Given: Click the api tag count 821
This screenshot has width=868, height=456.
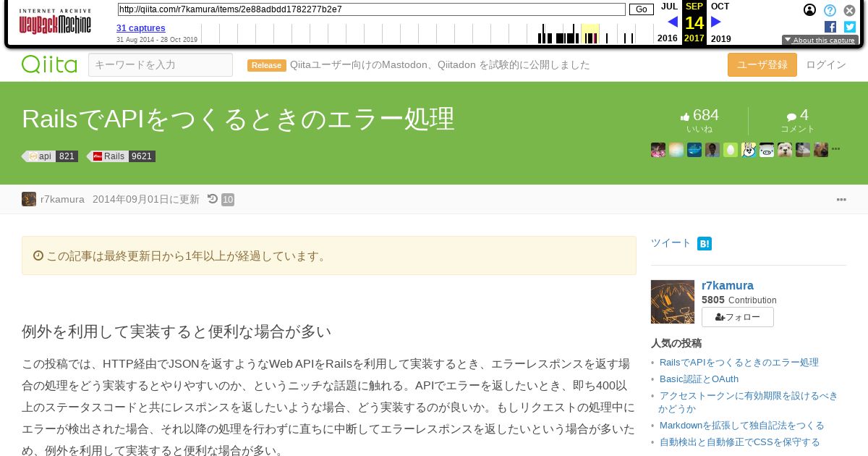Looking at the screenshot, I should (x=67, y=156).
